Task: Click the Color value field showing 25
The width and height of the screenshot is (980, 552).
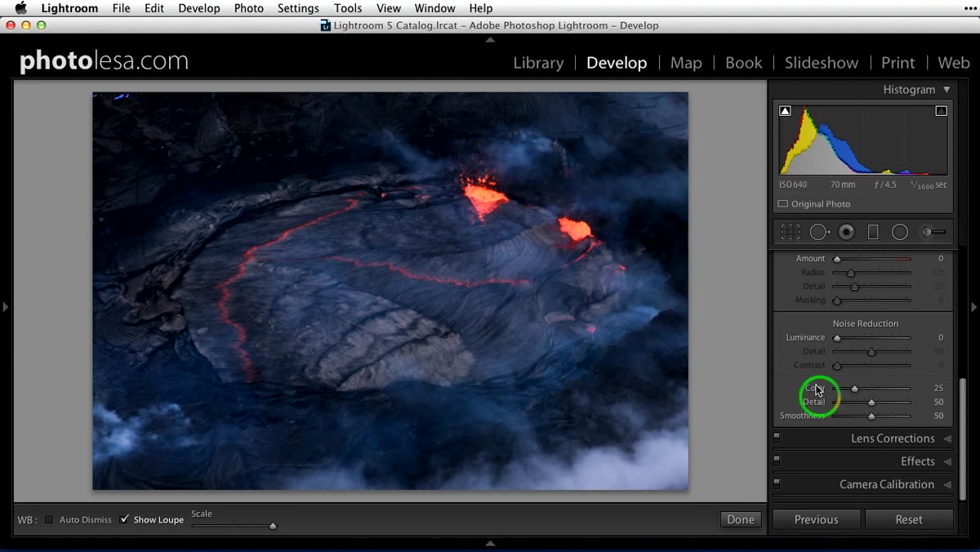Action: tap(938, 389)
